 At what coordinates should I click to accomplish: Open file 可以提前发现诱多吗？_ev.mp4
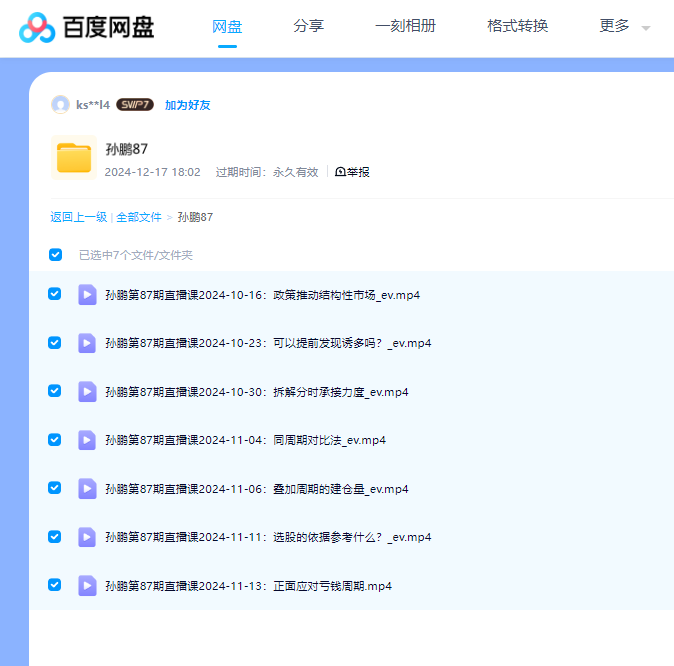268,343
